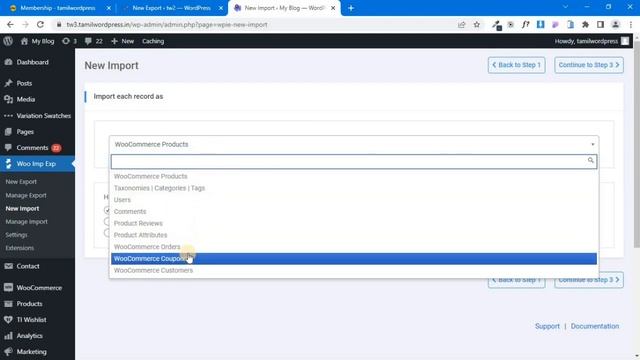Image resolution: width=640 pixels, height=360 pixels.
Task: Reload the current page
Action: click(x=40, y=24)
